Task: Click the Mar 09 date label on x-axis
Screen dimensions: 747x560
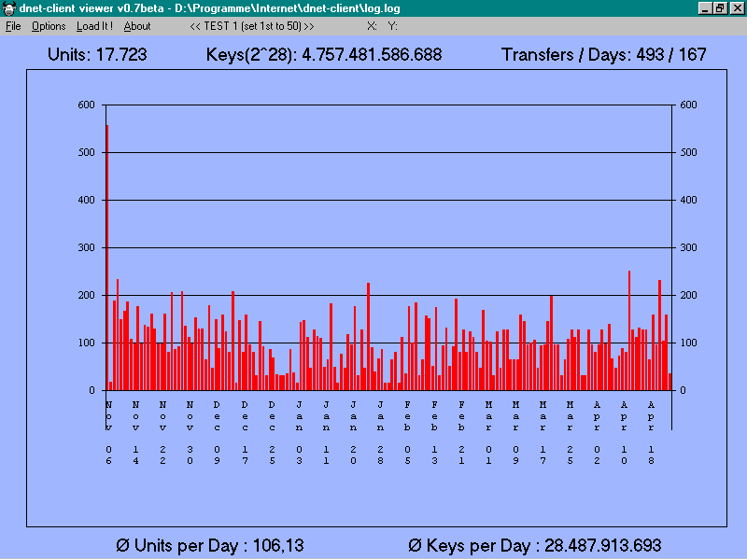Action: [x=515, y=432]
